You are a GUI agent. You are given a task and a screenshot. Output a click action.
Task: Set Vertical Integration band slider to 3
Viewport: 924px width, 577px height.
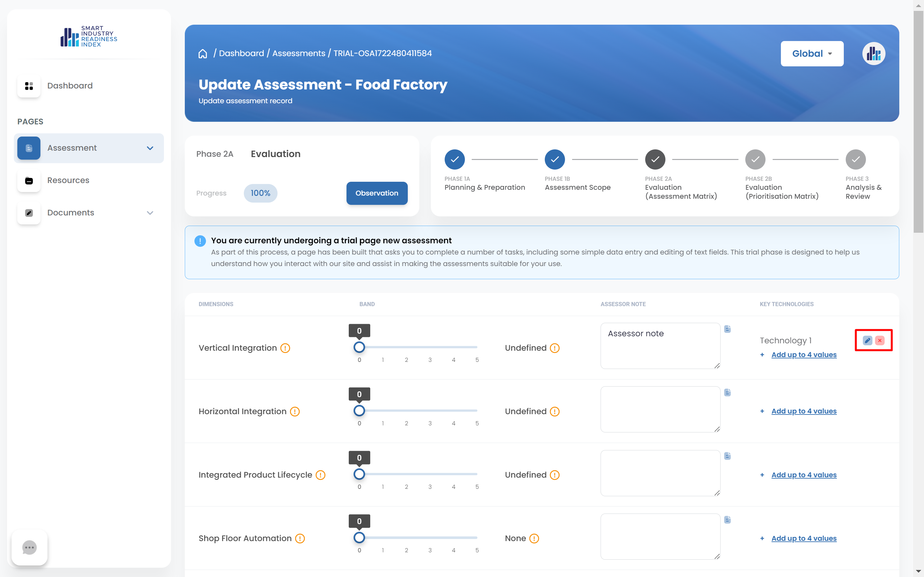tap(430, 347)
